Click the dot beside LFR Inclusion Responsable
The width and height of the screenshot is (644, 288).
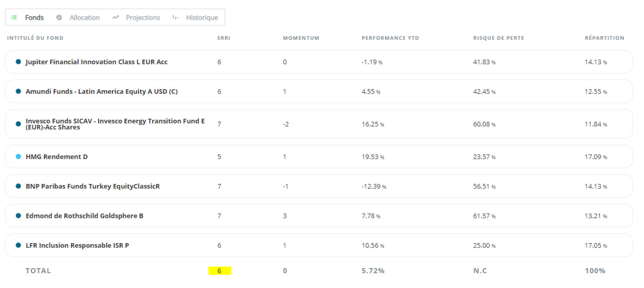18,245
